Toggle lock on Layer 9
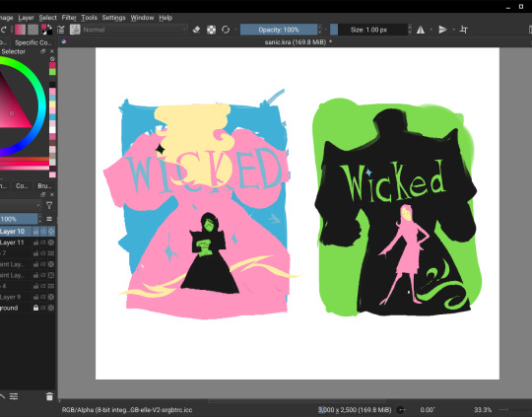This screenshot has width=532, height=417. [x=35, y=297]
